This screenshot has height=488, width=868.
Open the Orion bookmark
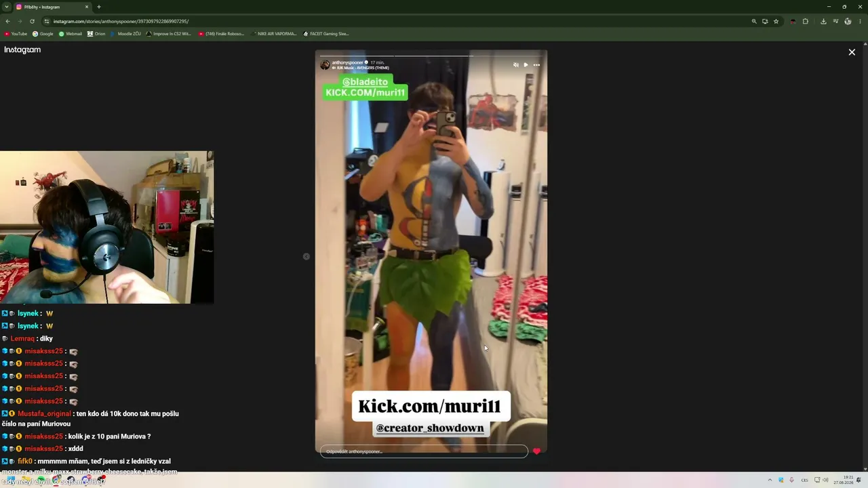pyautogui.click(x=96, y=34)
